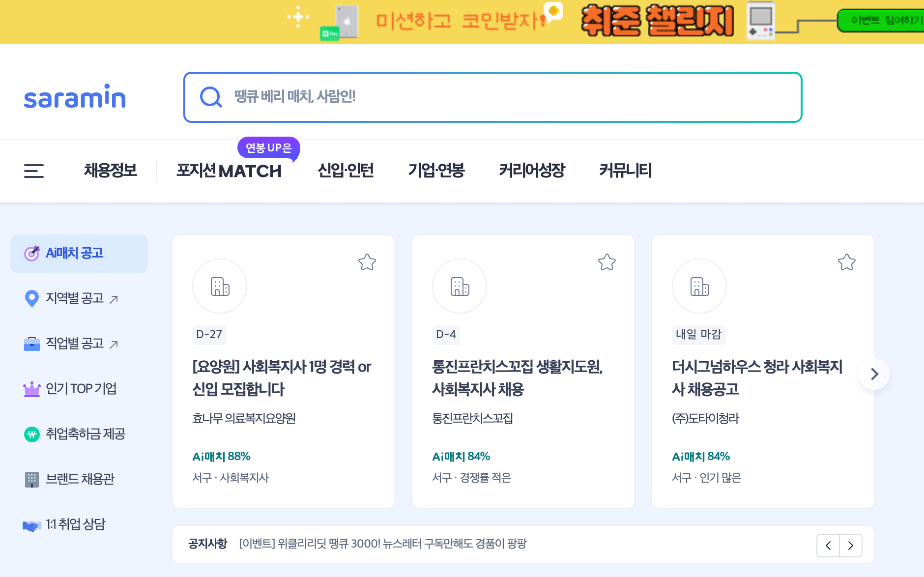
Task: Open the 채용정보 menu
Action: pyautogui.click(x=111, y=171)
